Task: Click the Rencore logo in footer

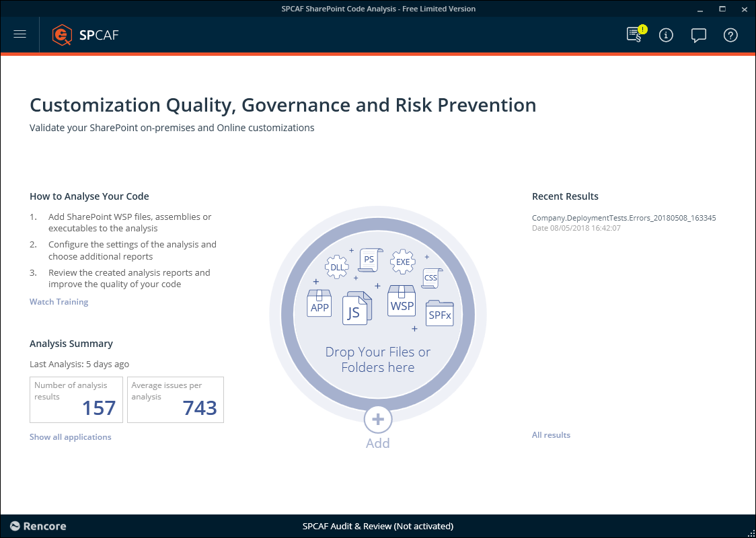Action: [x=38, y=526]
